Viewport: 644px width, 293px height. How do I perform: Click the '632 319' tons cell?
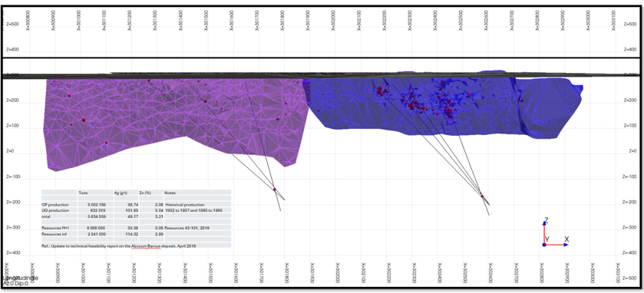click(97, 210)
